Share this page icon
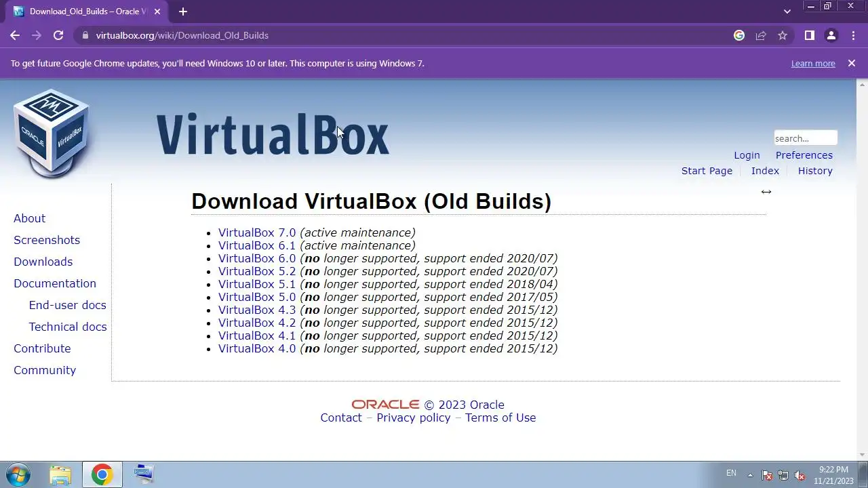 [x=761, y=35]
